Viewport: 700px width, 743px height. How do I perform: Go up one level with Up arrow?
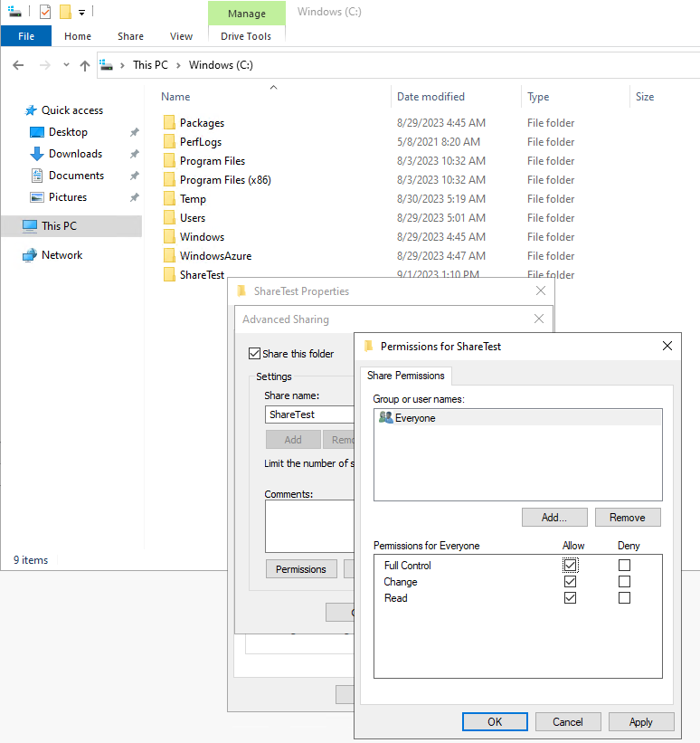(85, 65)
